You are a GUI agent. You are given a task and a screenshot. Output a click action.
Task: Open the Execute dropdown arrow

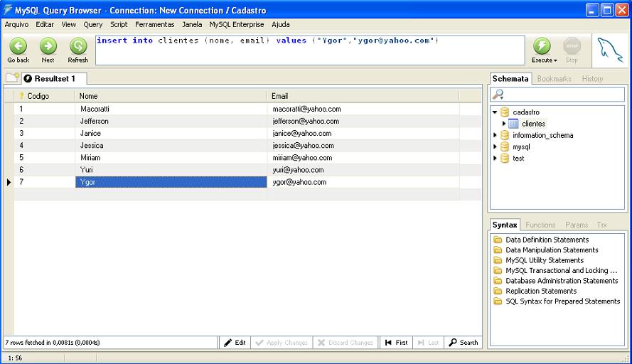coord(555,60)
